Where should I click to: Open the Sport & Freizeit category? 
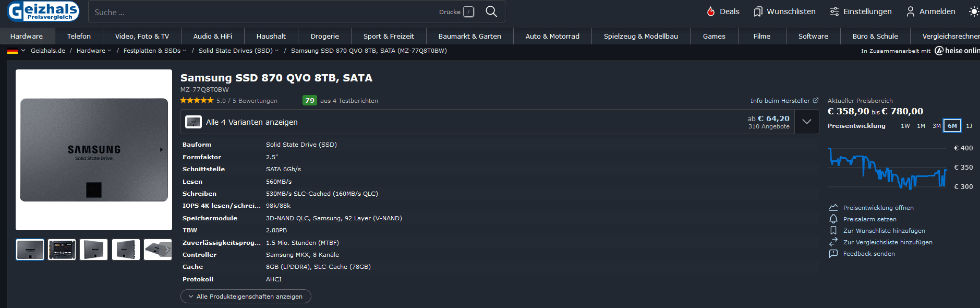click(389, 36)
